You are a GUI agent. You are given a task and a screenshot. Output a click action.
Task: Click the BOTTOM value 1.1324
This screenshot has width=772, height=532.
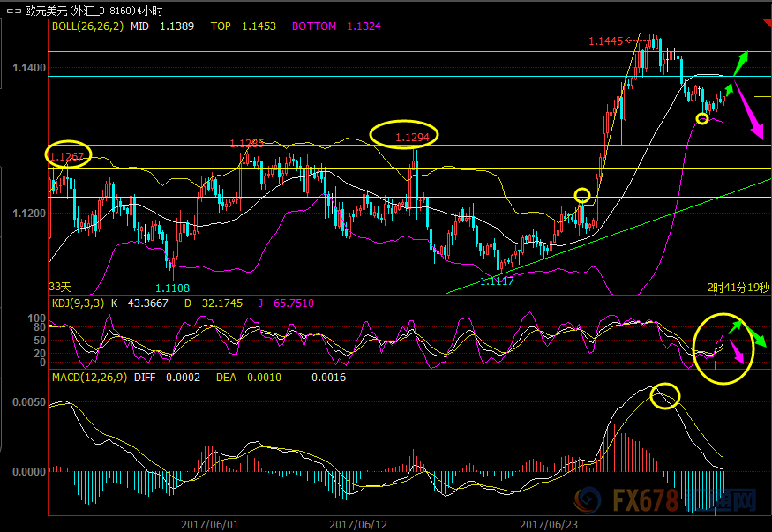point(364,26)
